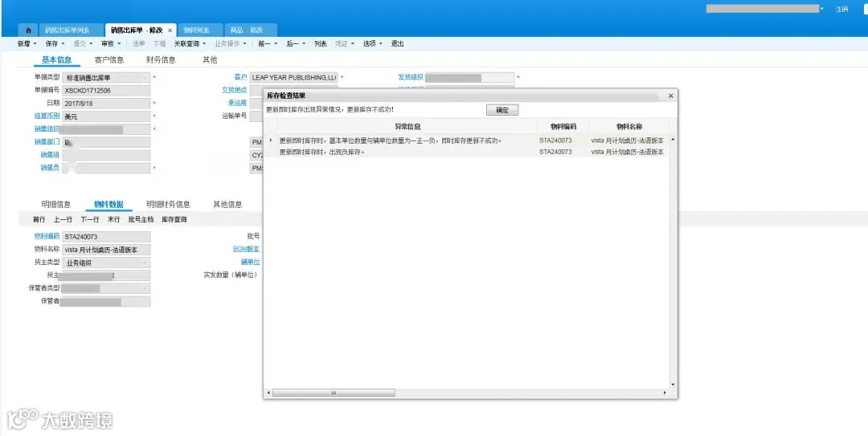Viewport: 868px width, 436px height.
Task: Go to the home tab icon
Action: [x=28, y=31]
